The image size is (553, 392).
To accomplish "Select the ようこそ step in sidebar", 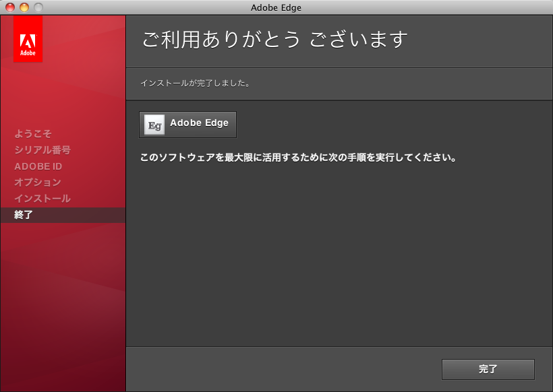I will [x=33, y=134].
